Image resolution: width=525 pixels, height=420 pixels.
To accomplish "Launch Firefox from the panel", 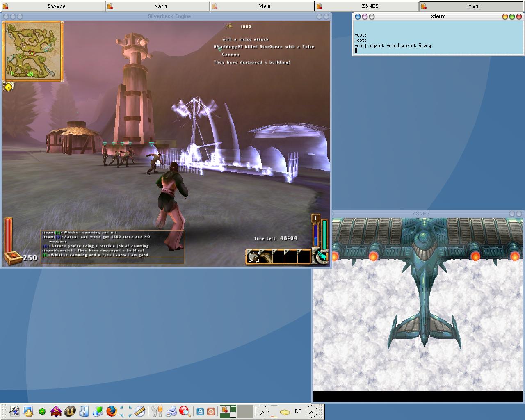I will (x=112, y=411).
